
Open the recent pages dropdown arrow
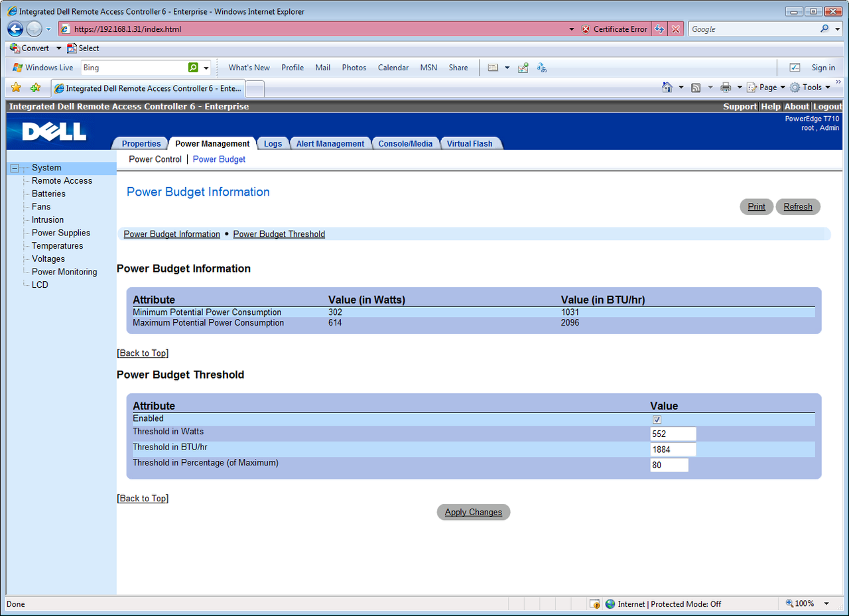pos(48,29)
